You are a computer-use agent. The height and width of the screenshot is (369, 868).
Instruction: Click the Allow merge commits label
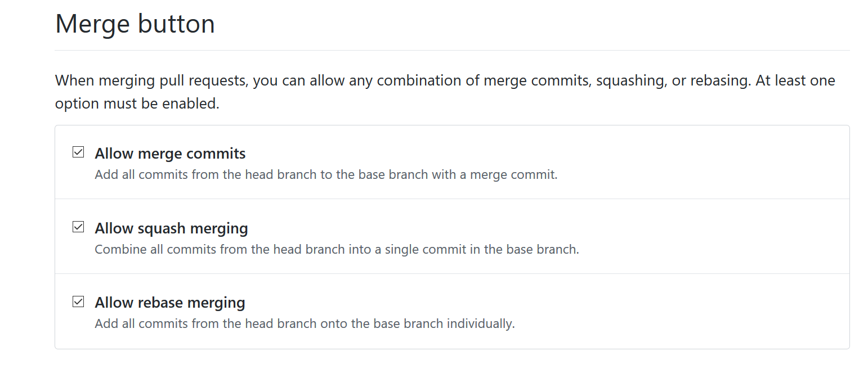pos(169,153)
